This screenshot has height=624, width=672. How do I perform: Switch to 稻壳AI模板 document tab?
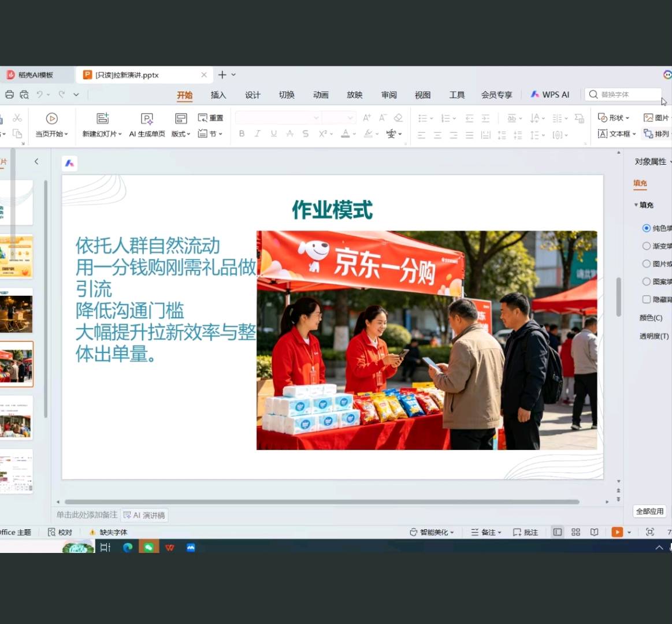[x=36, y=75]
